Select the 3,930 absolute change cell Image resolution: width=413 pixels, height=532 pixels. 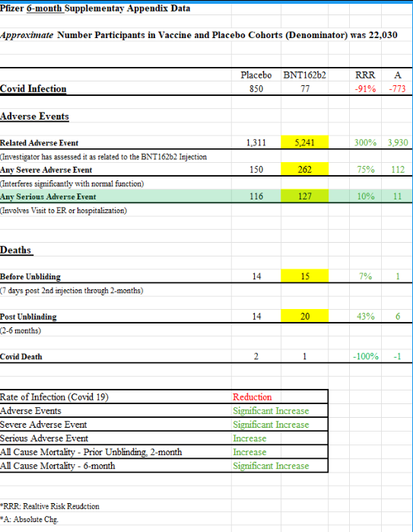tap(398, 142)
